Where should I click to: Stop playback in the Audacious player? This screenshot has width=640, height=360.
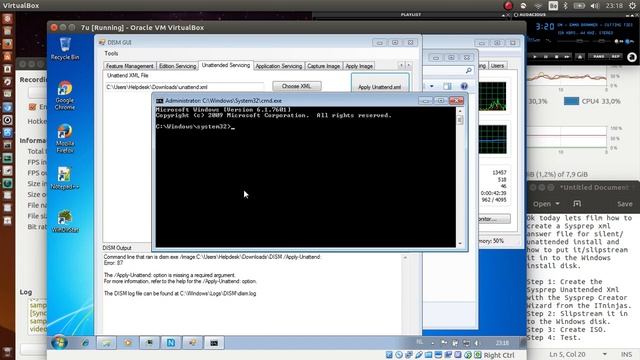[x=556, y=57]
